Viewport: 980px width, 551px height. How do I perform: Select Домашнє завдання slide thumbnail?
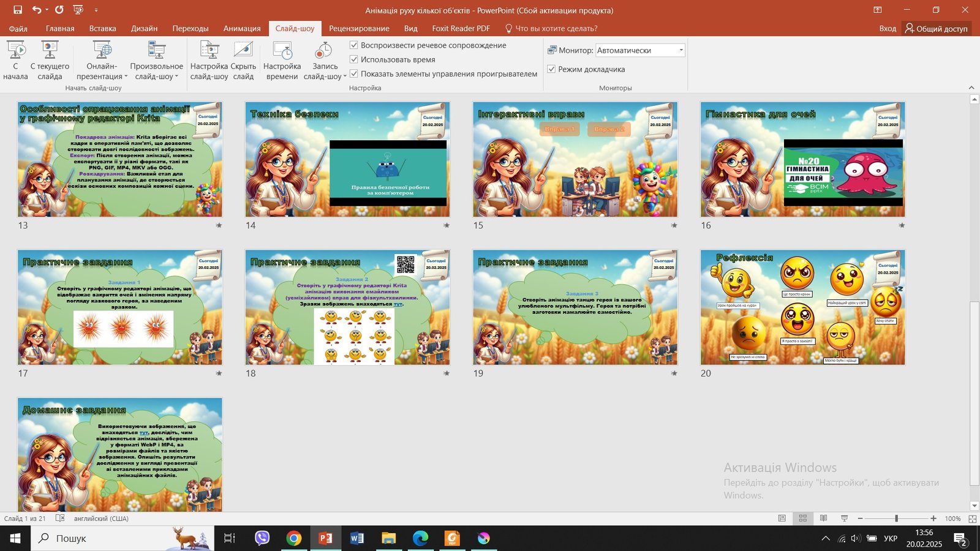point(120,454)
